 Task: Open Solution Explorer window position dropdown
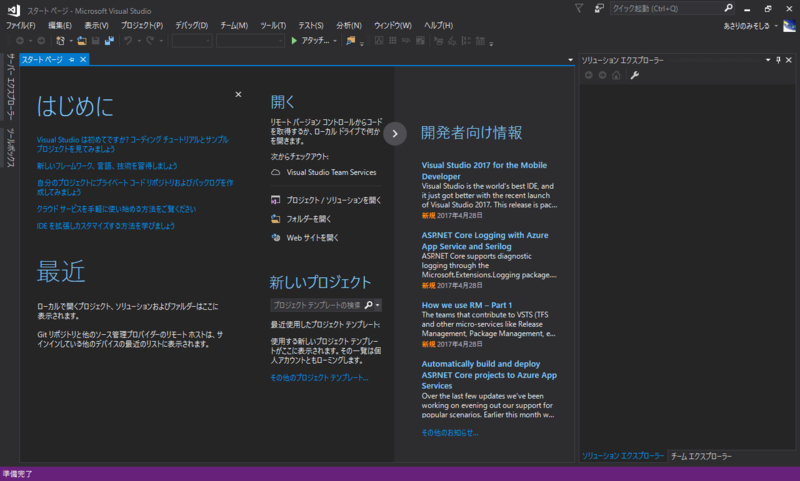(768, 60)
